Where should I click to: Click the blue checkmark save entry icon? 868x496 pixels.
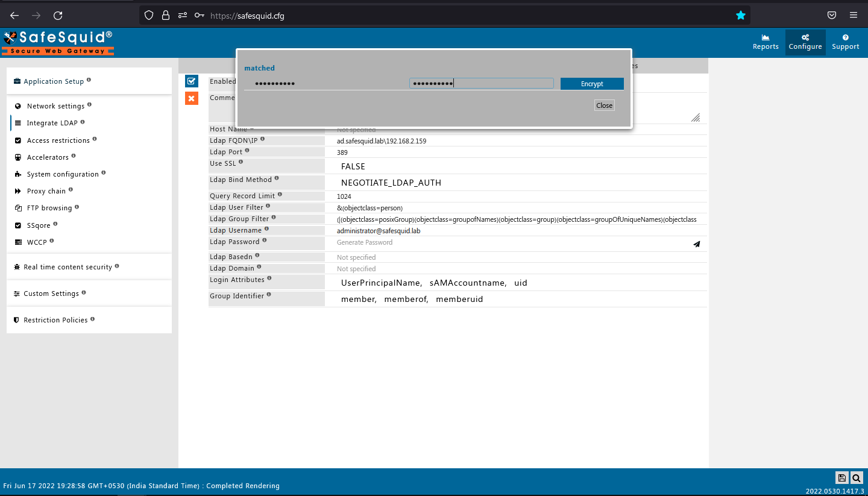coord(192,81)
